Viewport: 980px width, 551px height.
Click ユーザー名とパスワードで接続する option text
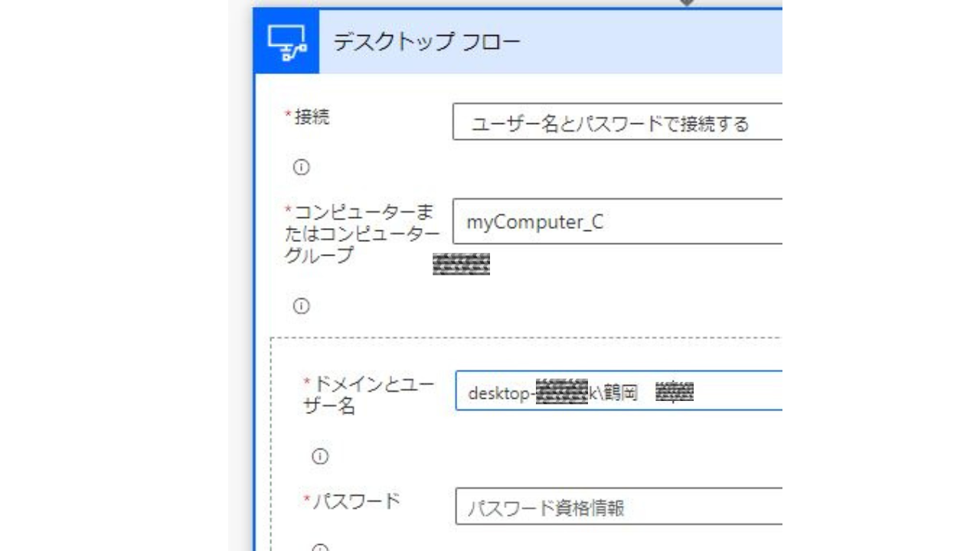pyautogui.click(x=609, y=123)
